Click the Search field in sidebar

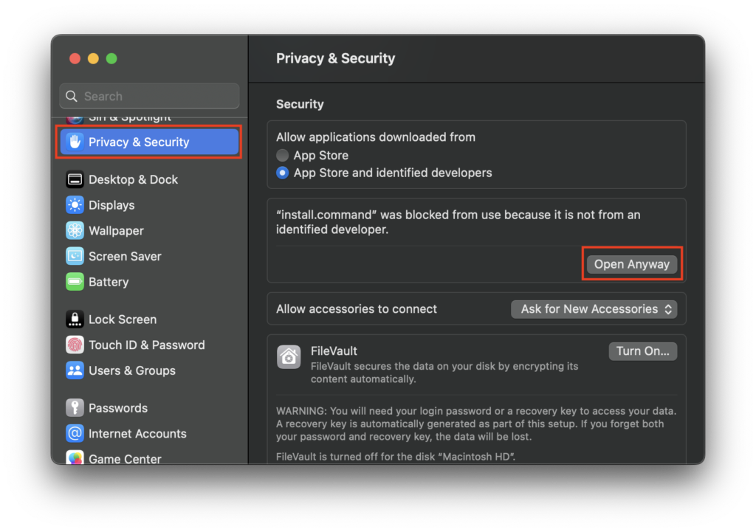(x=149, y=96)
